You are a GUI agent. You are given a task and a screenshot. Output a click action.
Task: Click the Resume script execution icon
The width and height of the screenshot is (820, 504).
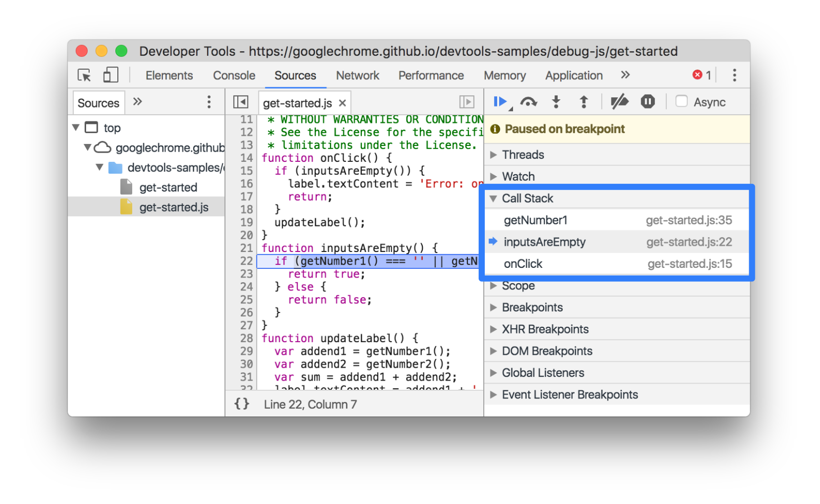pyautogui.click(x=500, y=102)
